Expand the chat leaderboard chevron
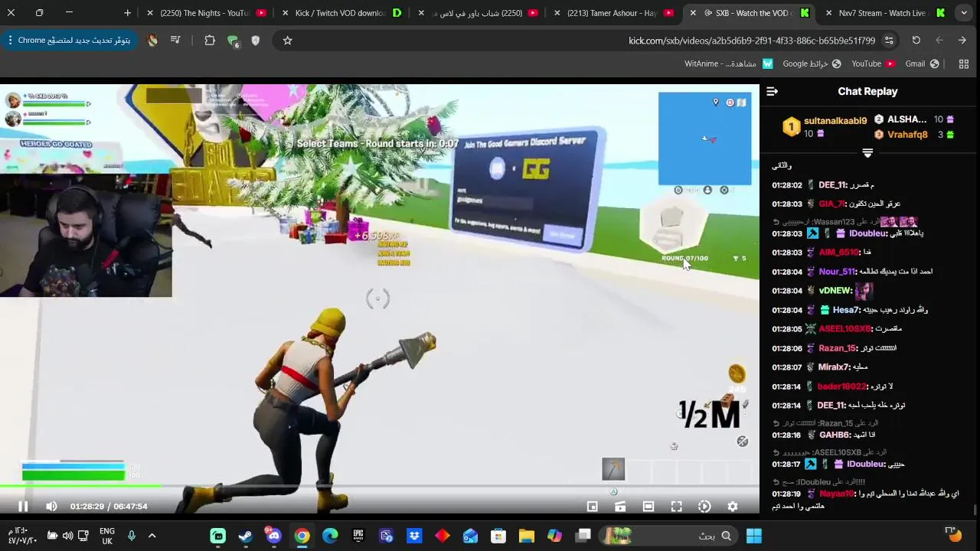Screen dimensions: 980x551 (x=867, y=153)
